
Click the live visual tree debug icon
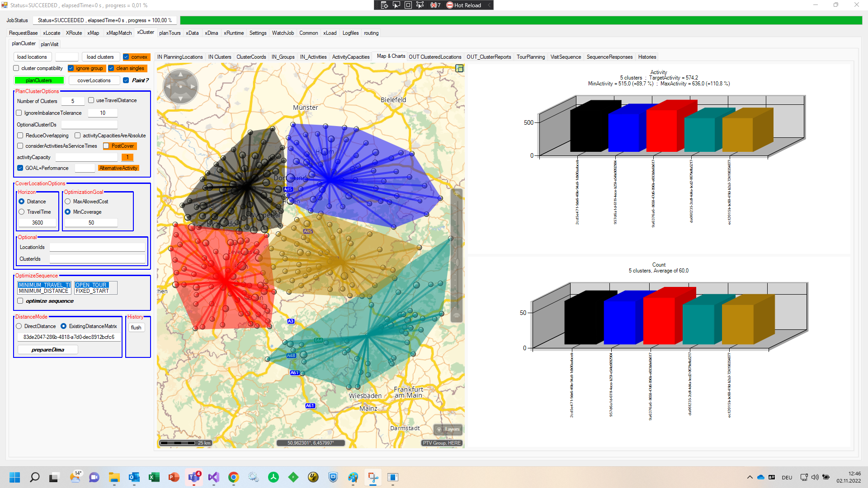click(x=384, y=5)
